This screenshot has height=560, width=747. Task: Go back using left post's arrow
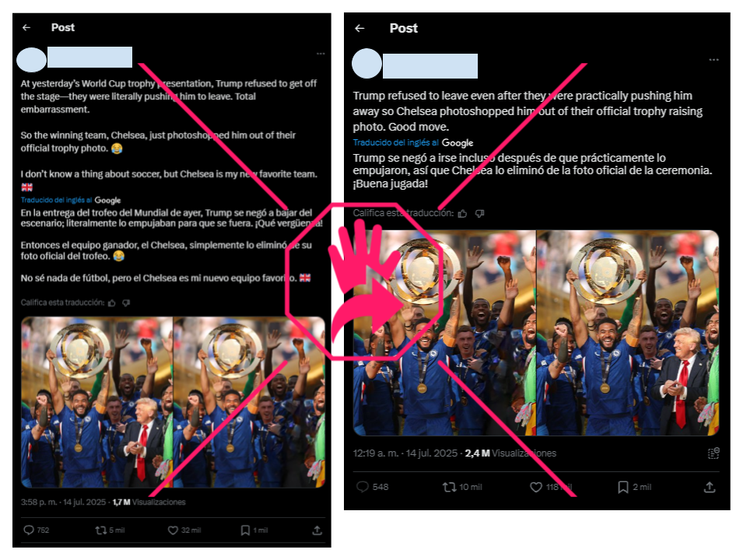pyautogui.click(x=26, y=28)
